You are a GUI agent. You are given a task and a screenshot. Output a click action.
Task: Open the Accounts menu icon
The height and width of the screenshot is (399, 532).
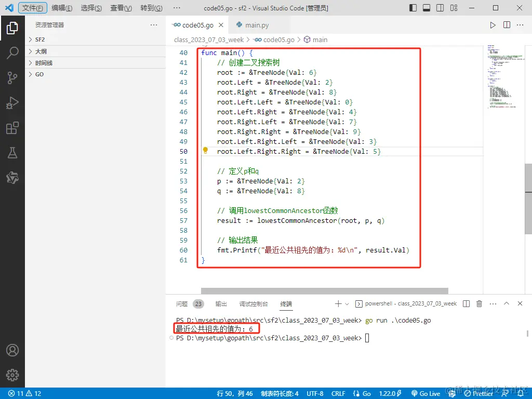[12, 350]
